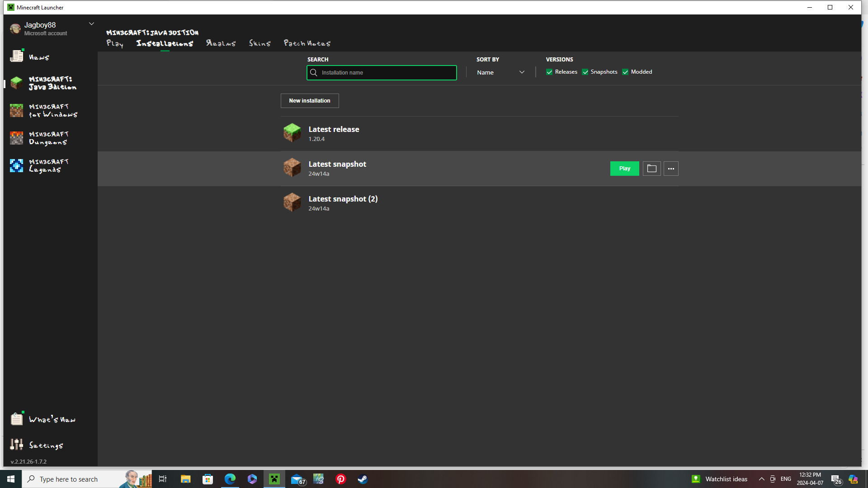Open Minecraft Dungeons from sidebar
Screen dimensions: 868x488
pos(44,138)
